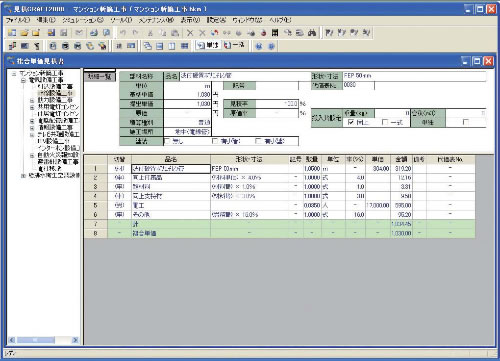This screenshot has height=361, width=500.
Task: Click the last blue round icon in second toolbar
Action: point(271,46)
